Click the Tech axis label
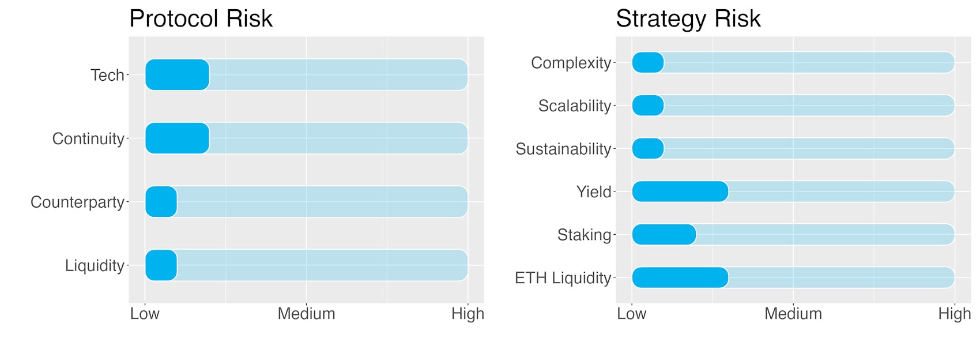The width and height of the screenshot is (980, 353). [107, 75]
